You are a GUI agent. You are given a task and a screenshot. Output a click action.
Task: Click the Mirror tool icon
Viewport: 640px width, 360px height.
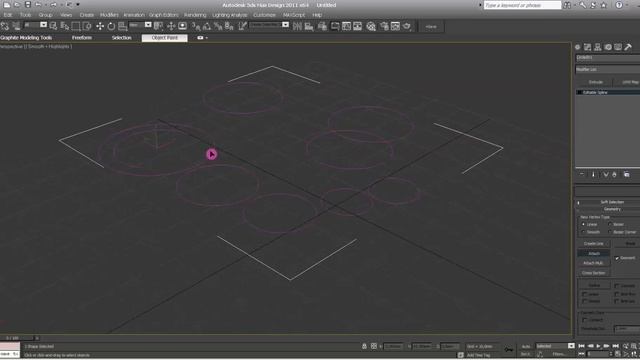(x=297, y=26)
